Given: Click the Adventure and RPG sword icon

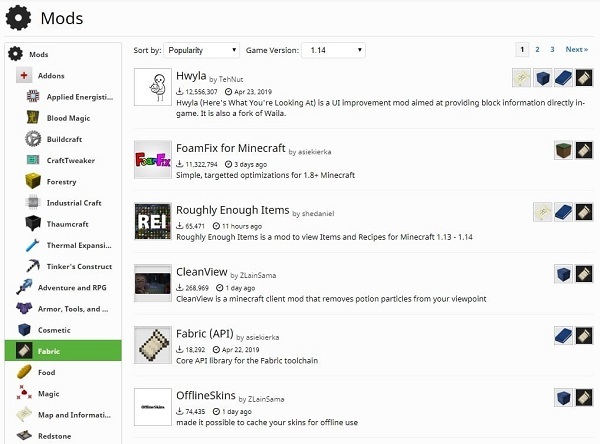Looking at the screenshot, I should 24,287.
